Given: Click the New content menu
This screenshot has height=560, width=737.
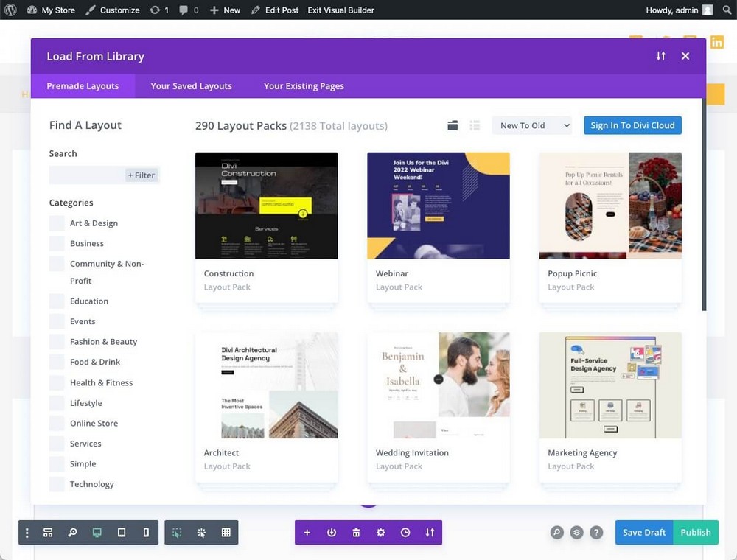Looking at the screenshot, I should click(x=225, y=10).
